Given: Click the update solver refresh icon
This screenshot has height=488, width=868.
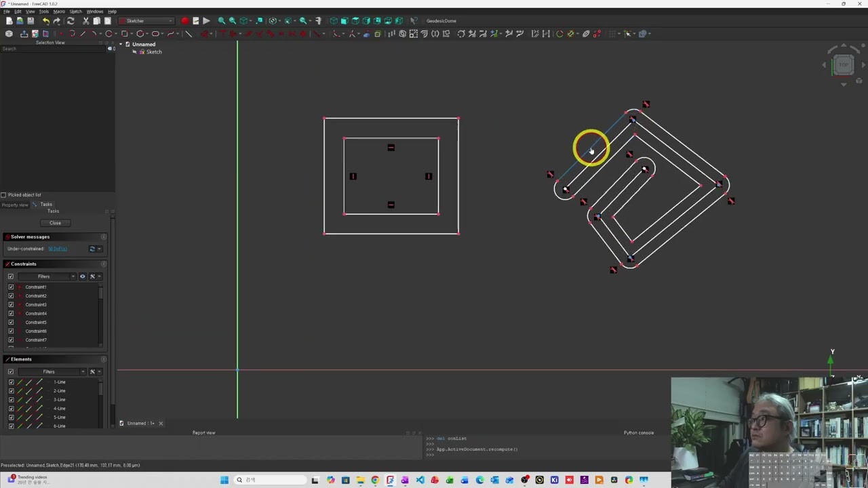Looking at the screenshot, I should pyautogui.click(x=92, y=249).
